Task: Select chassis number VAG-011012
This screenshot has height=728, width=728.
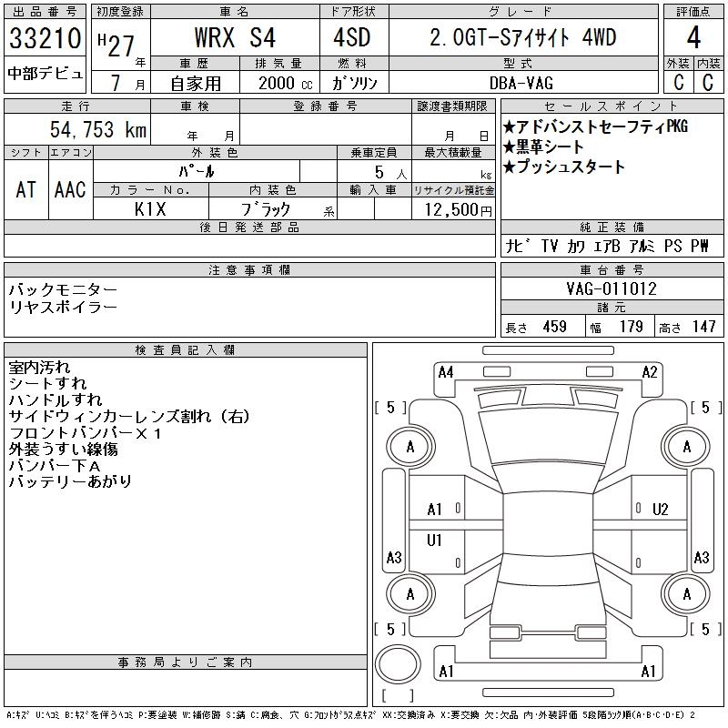Action: point(612,288)
